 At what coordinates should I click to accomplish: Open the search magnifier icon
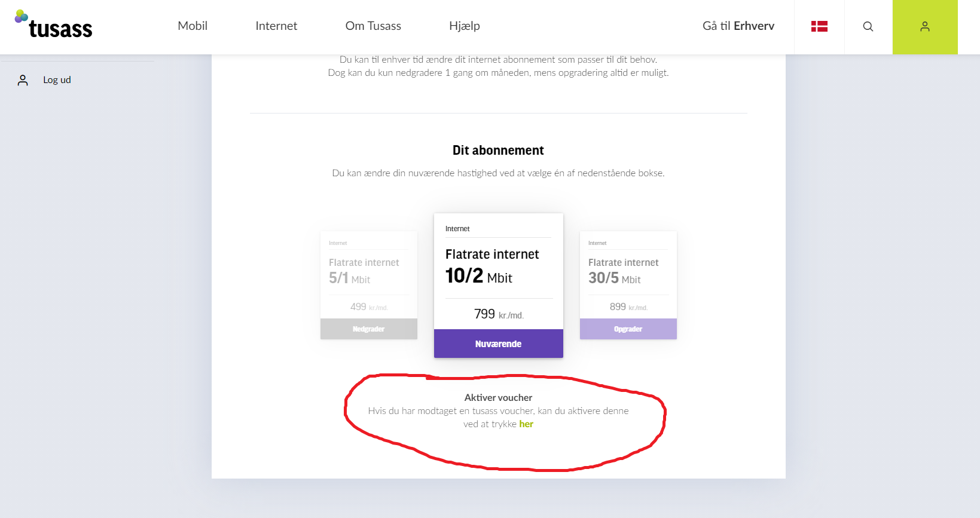pos(868,26)
